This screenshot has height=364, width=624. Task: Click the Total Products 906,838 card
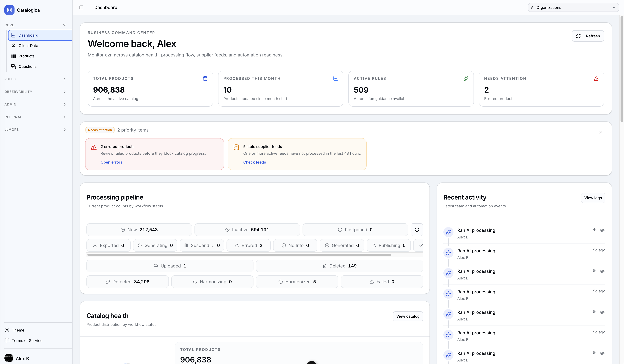point(150,89)
